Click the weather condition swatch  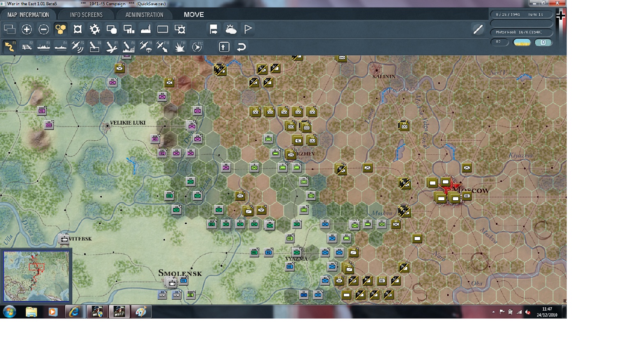point(522,42)
